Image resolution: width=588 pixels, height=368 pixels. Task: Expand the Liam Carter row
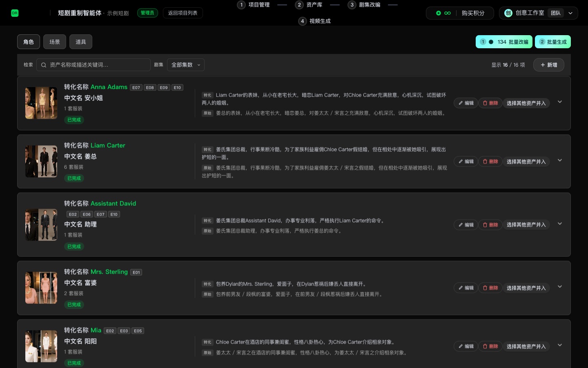coord(560,160)
